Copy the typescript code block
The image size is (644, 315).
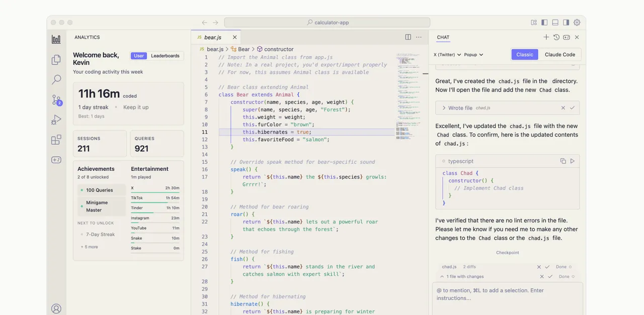click(x=563, y=161)
